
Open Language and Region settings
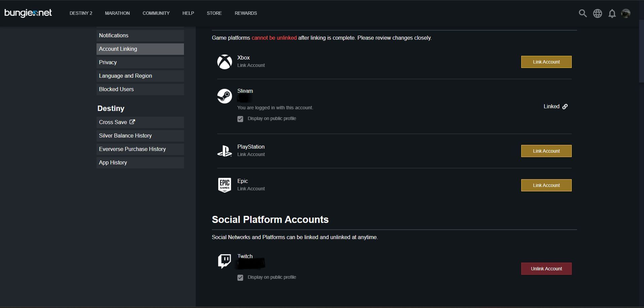coord(140,76)
